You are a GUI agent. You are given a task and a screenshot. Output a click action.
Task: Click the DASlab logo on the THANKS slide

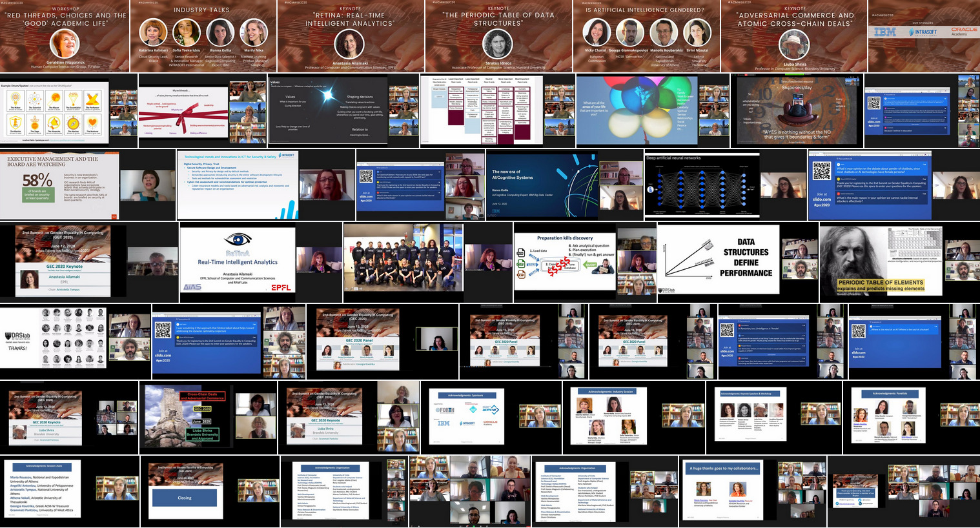[x=17, y=337]
